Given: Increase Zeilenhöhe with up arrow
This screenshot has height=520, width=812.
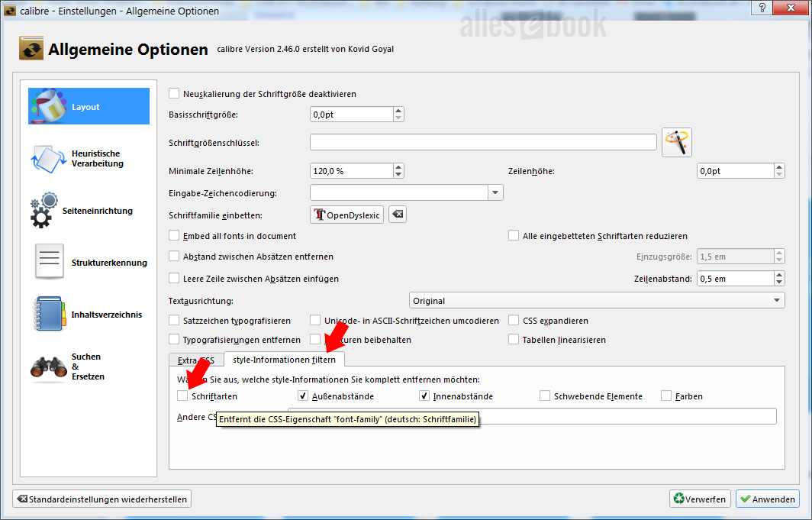Looking at the screenshot, I should pyautogui.click(x=779, y=167).
